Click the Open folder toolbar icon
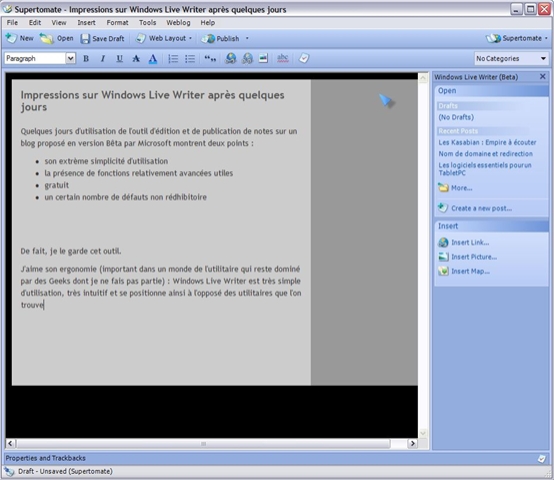 tap(46, 38)
